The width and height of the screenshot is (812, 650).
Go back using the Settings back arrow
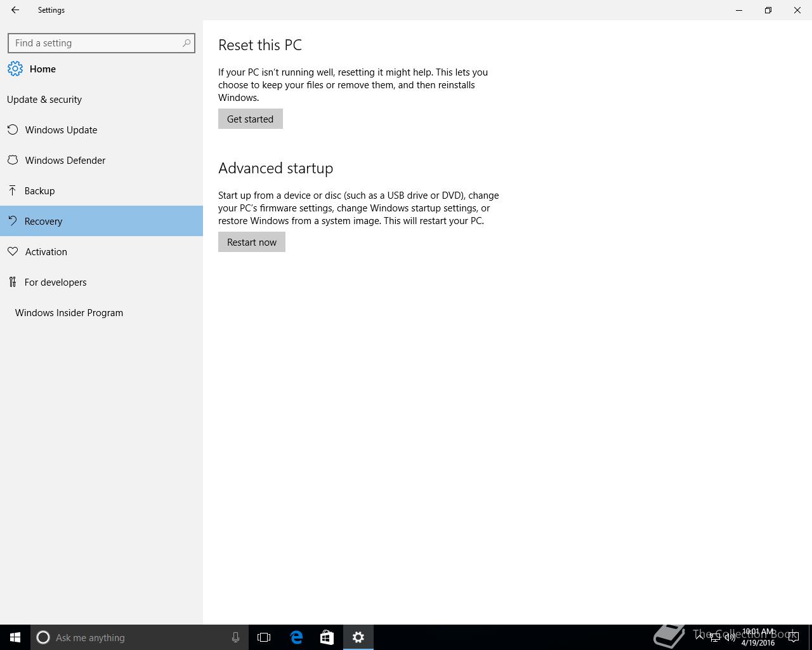pyautogui.click(x=15, y=10)
